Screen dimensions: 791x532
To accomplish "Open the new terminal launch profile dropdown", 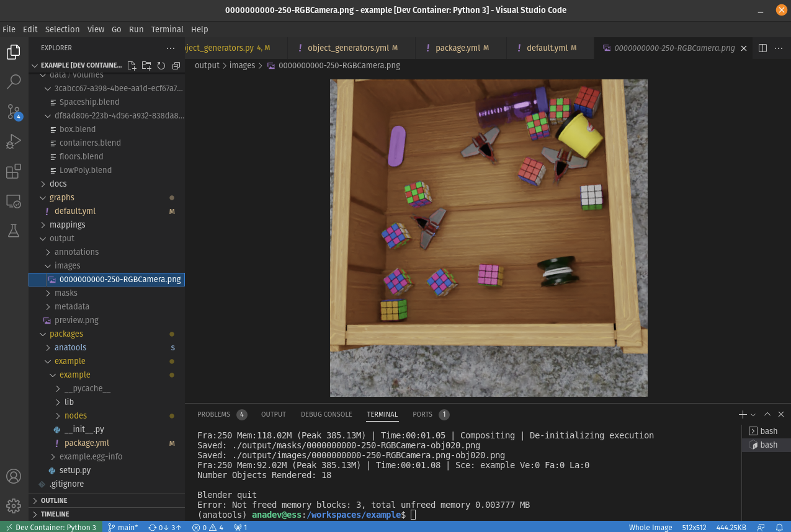I will coord(753,415).
